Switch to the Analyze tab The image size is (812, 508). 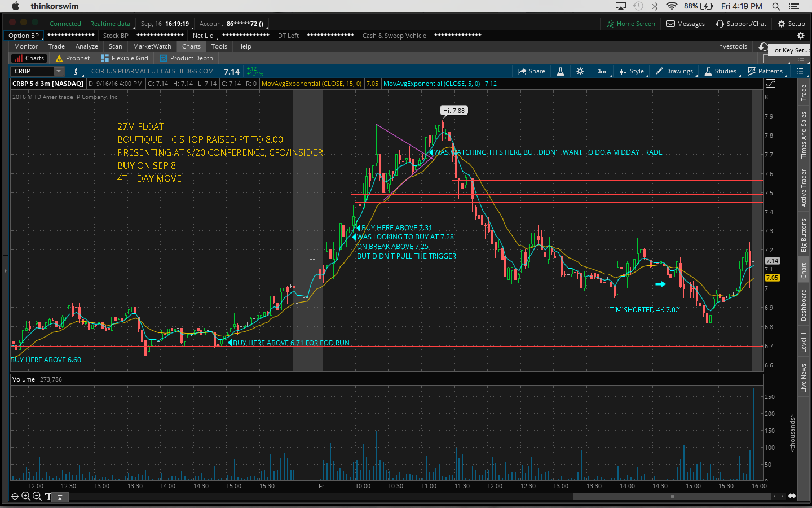tap(87, 46)
